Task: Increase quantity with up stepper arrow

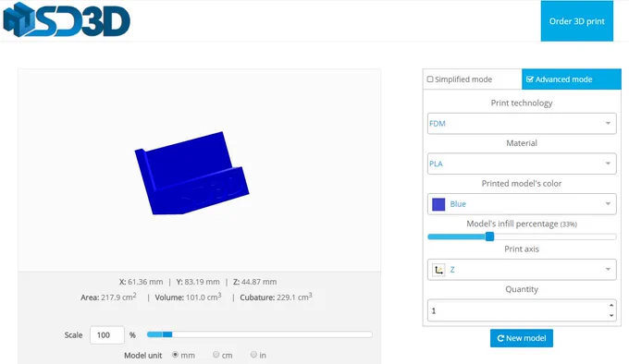Action: click(611, 305)
